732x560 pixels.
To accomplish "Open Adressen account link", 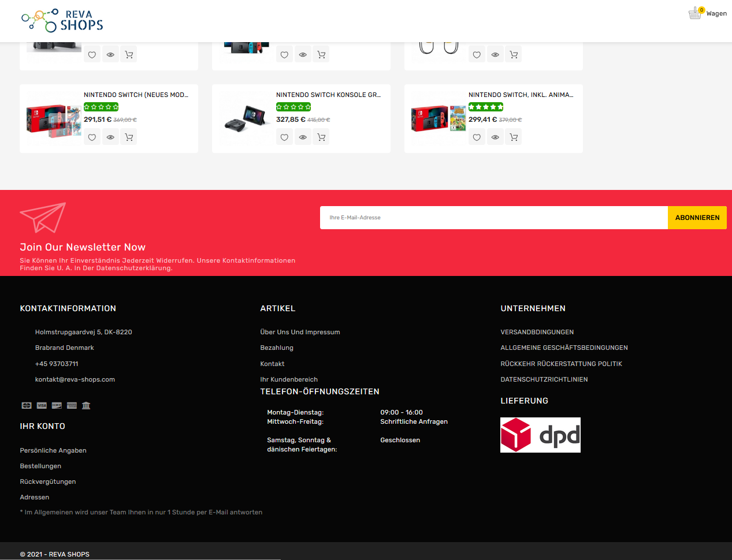I will click(35, 497).
